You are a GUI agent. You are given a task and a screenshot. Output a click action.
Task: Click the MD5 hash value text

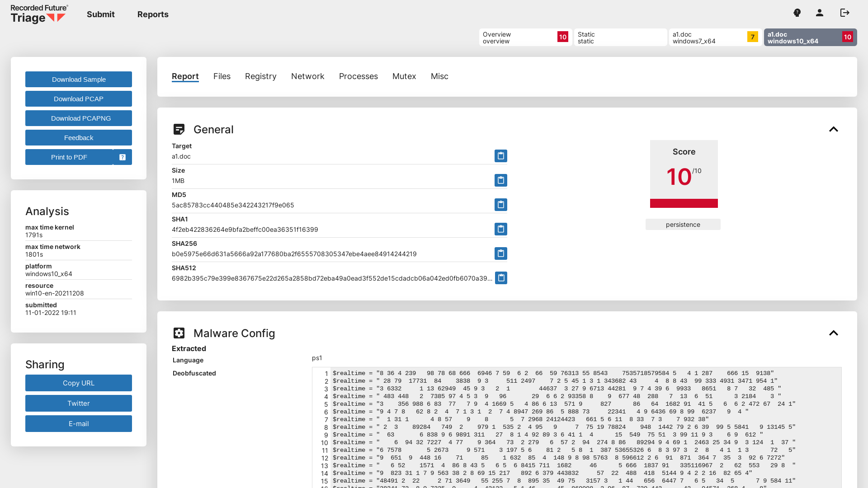click(x=233, y=205)
